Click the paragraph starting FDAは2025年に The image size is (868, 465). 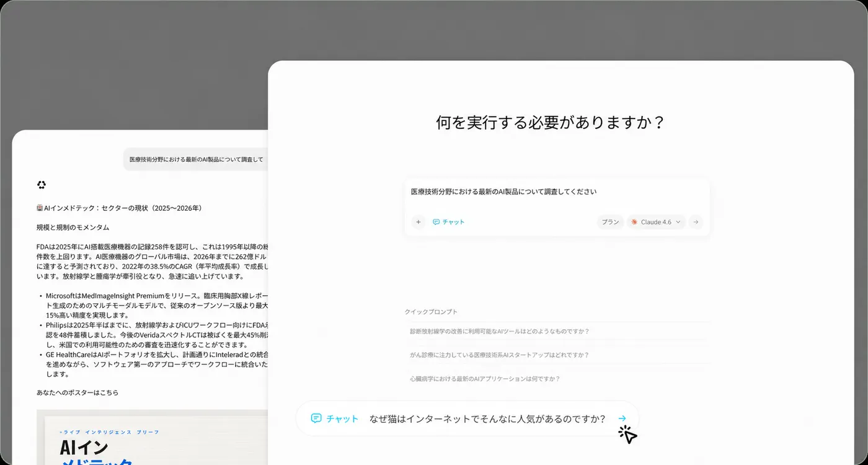[153, 261]
